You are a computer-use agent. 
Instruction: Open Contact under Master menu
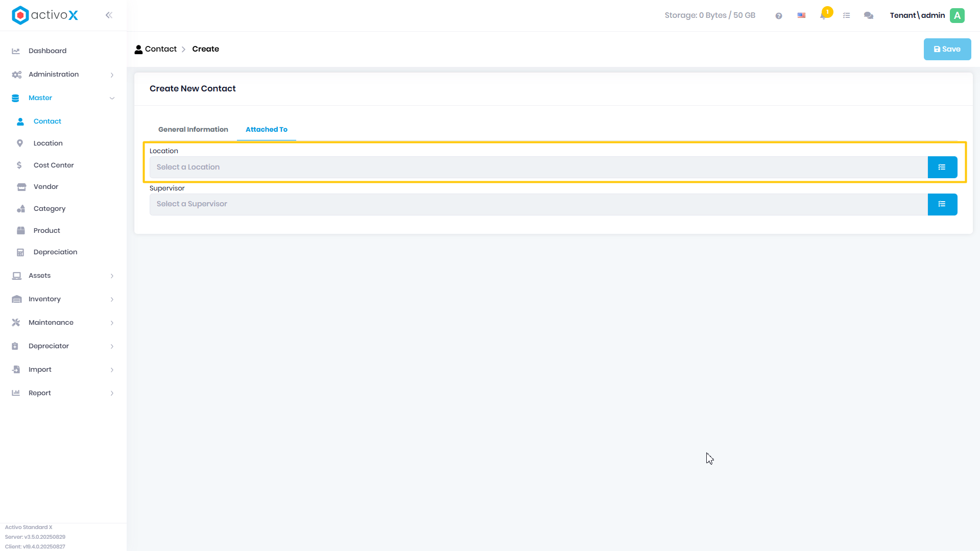tap(47, 122)
